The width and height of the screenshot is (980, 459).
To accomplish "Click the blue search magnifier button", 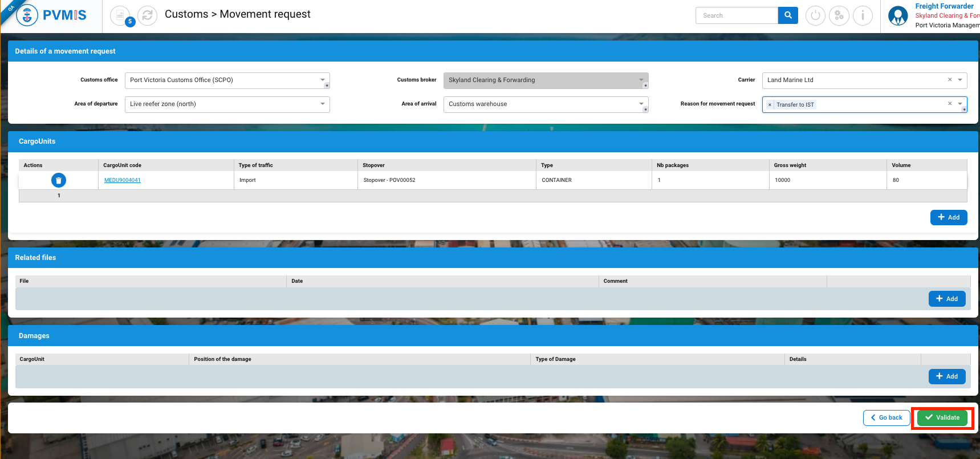I will point(788,15).
